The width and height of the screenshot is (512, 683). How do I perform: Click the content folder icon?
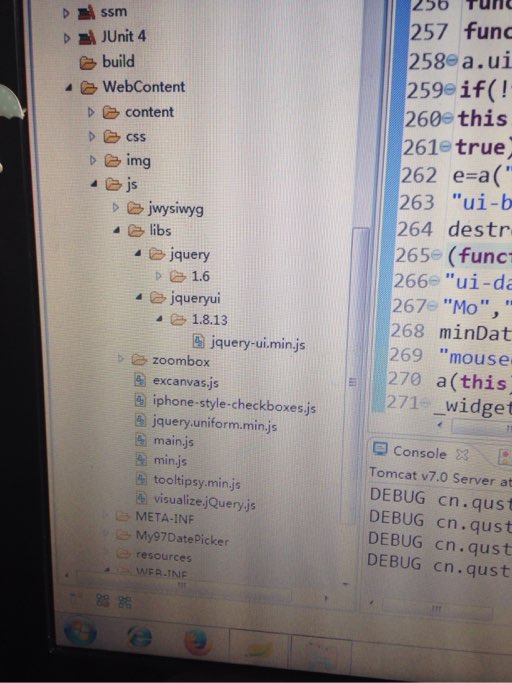111,113
